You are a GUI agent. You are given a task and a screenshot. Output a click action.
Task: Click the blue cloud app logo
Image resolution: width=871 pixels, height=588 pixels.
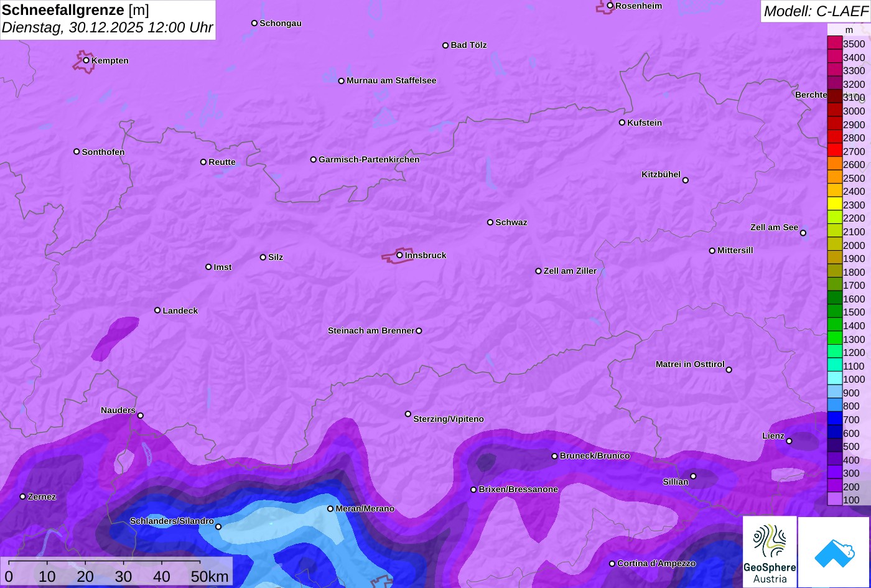click(x=834, y=553)
